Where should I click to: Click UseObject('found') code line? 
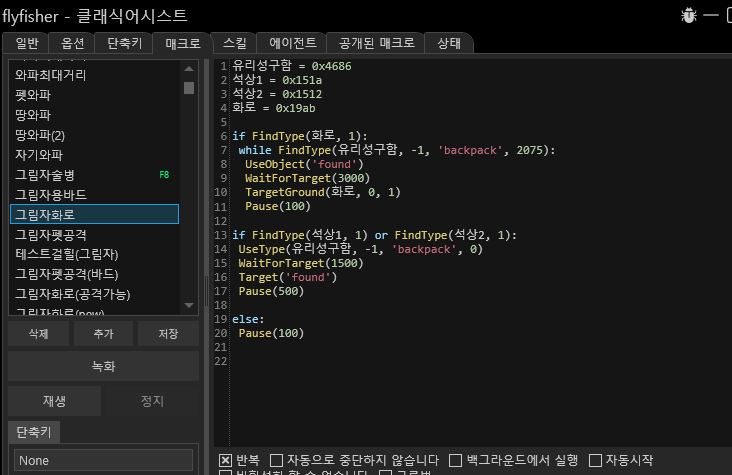click(304, 164)
